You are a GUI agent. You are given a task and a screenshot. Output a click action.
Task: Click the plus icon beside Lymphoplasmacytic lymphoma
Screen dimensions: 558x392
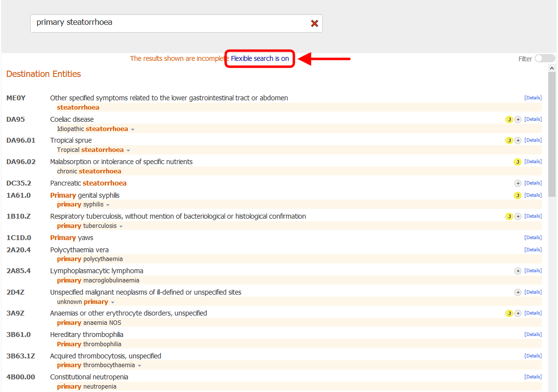pyautogui.click(x=518, y=270)
